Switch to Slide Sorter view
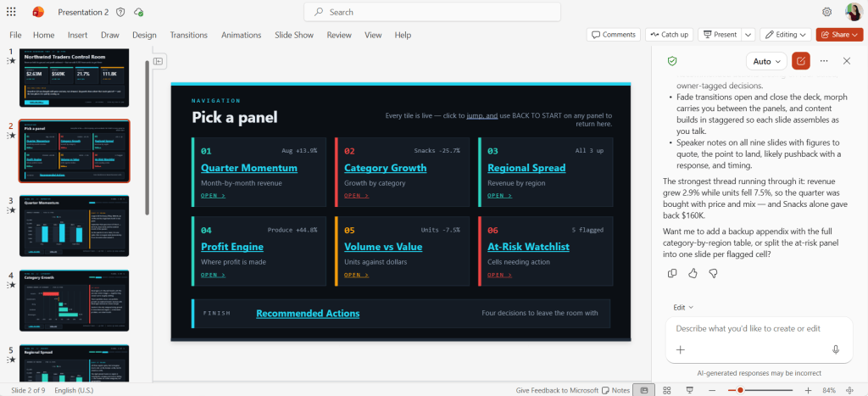This screenshot has width=868, height=396. [x=667, y=390]
